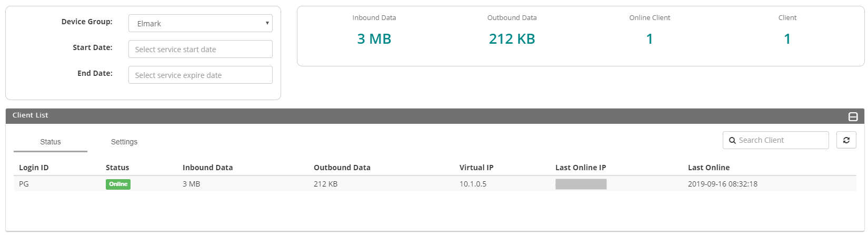This screenshot has height=235, width=868.
Task: Click the Login ID column header
Action: pos(34,168)
